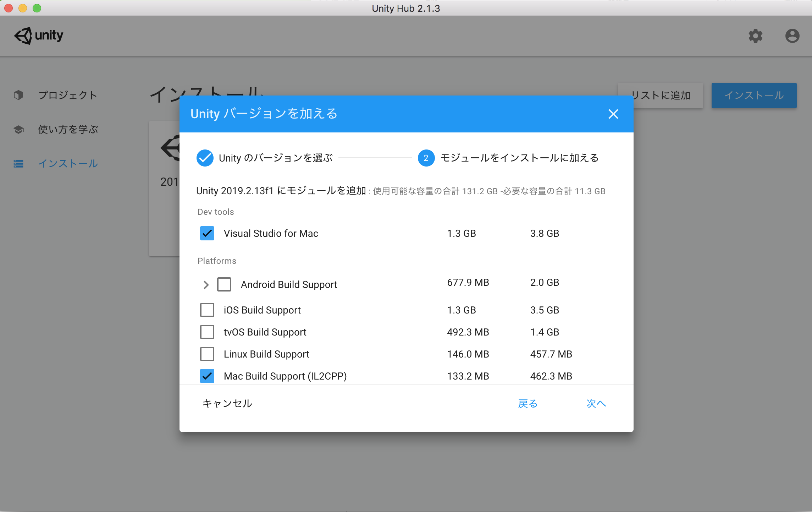The height and width of the screenshot is (512, 812).
Task: Enable iOS Build Support
Action: pos(207,310)
